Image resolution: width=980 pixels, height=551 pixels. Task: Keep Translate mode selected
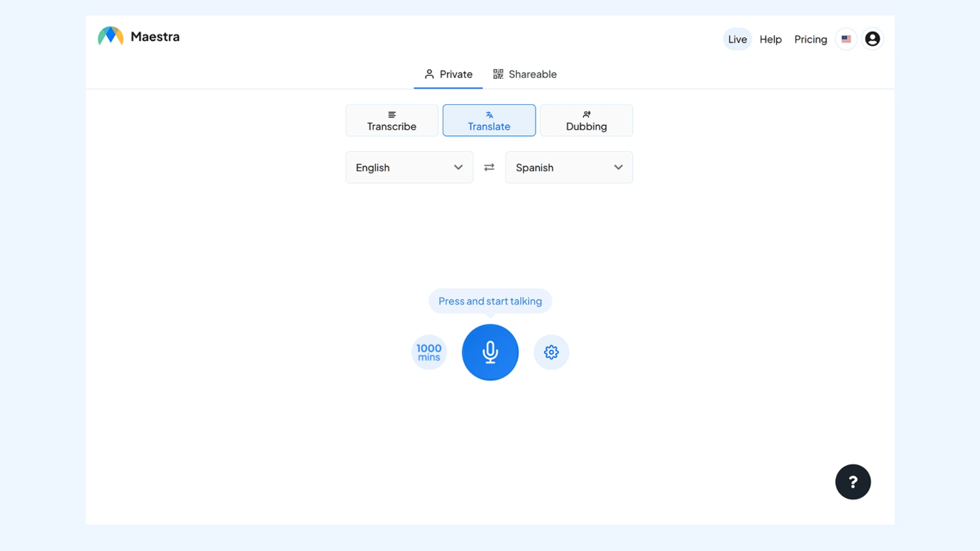(489, 120)
